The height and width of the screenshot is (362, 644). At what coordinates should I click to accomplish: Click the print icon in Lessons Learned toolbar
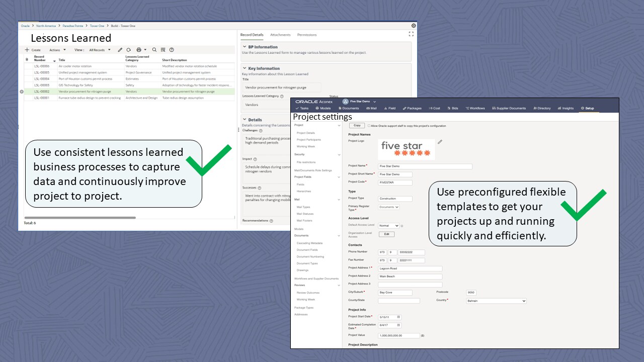click(139, 50)
